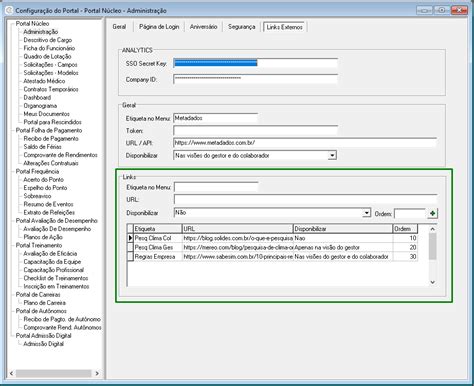
Task: Select Quadro de Lotação tree item
Action: point(47,56)
